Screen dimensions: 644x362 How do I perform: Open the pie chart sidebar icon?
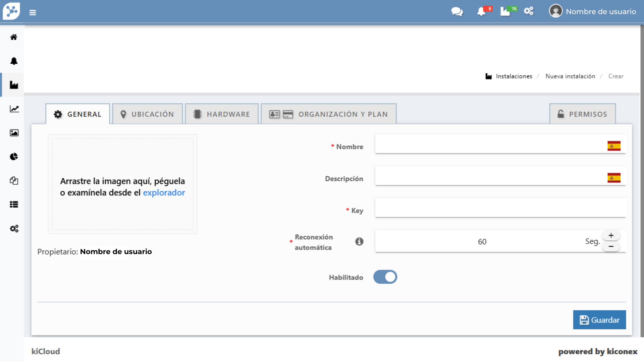[14, 157]
